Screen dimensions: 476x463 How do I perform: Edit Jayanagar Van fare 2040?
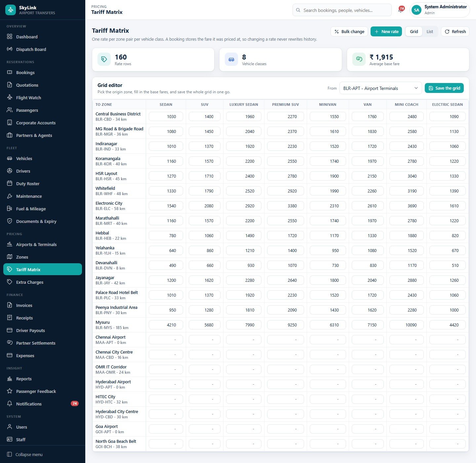tap(368, 280)
